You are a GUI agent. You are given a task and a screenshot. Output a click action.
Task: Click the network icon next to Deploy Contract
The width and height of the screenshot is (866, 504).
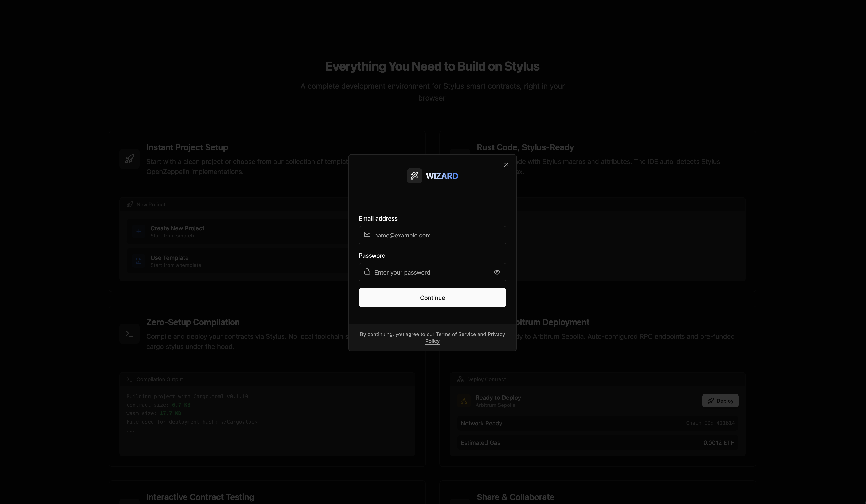point(460,379)
